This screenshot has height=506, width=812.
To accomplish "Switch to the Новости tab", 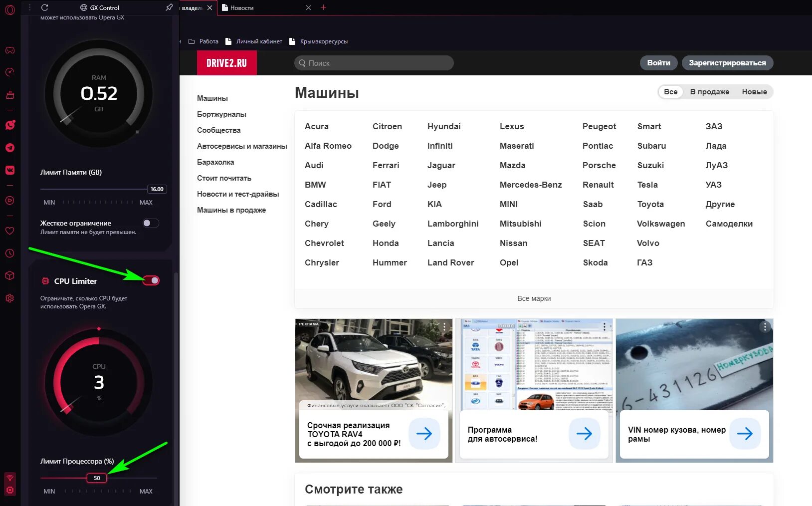I will point(264,7).
